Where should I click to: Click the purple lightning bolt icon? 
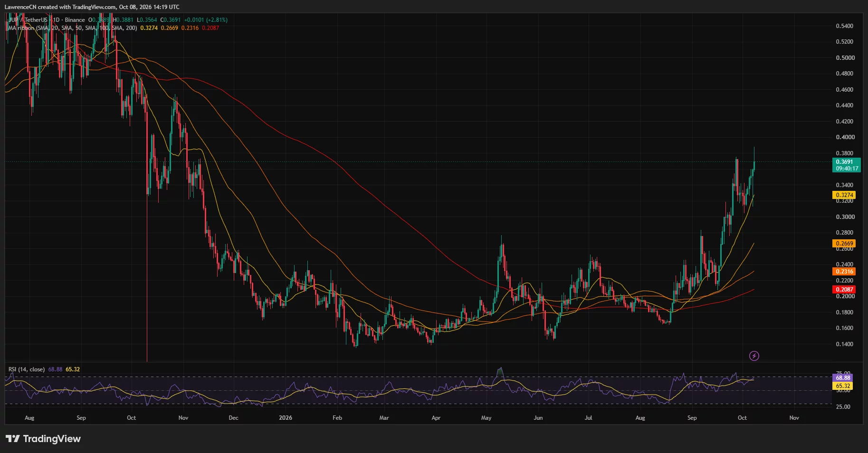click(754, 356)
